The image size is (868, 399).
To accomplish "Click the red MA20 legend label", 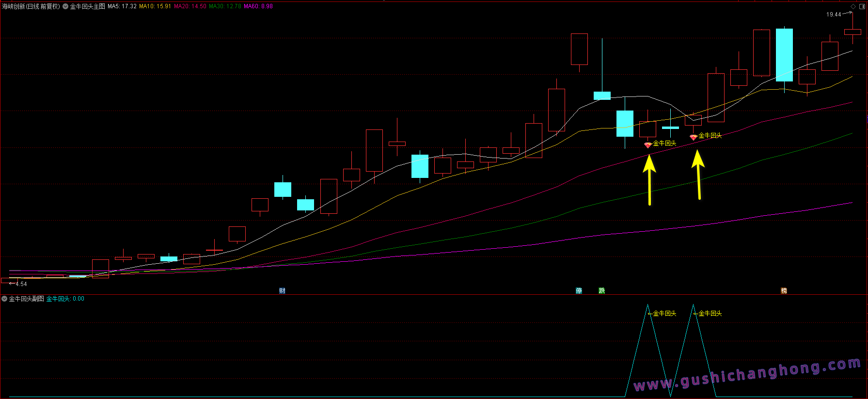I will pyautogui.click(x=190, y=6).
